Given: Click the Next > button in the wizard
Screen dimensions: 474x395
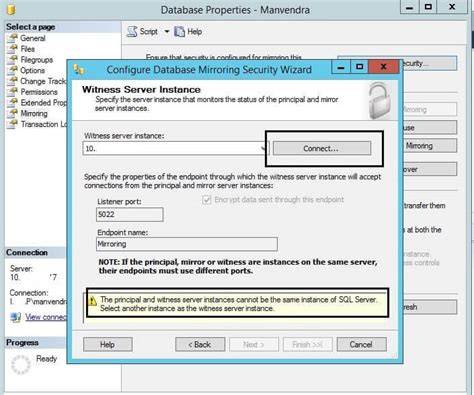Looking at the screenshot, I should tap(254, 344).
